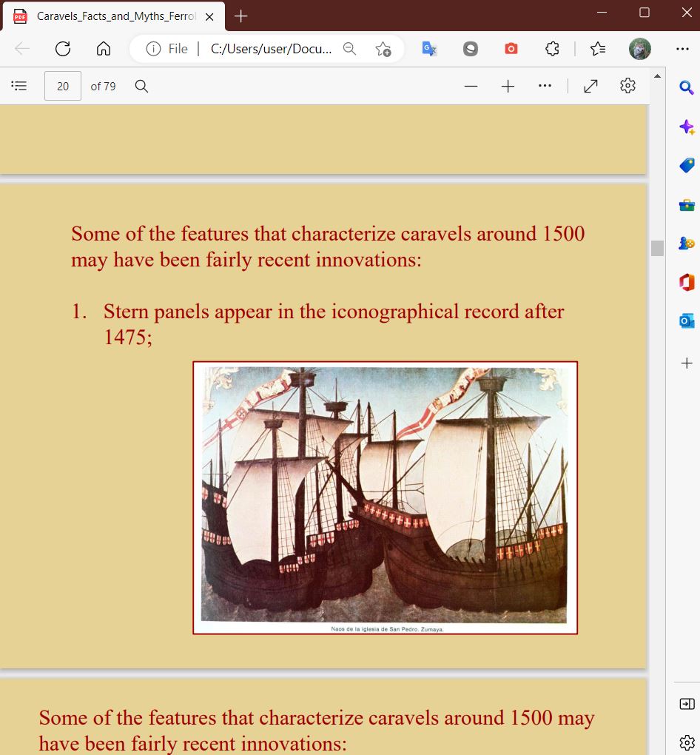Refresh the current page
Viewport: 700px width, 755px height.
pyautogui.click(x=63, y=49)
